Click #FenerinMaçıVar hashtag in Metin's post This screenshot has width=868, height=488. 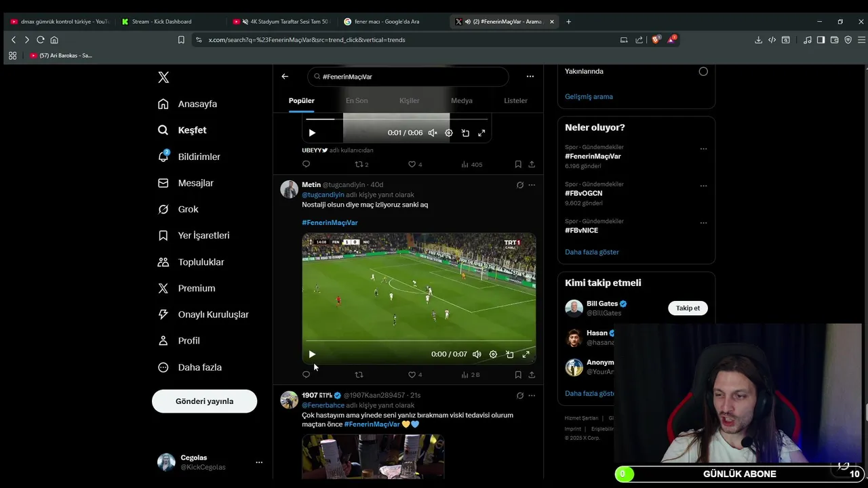pos(330,222)
